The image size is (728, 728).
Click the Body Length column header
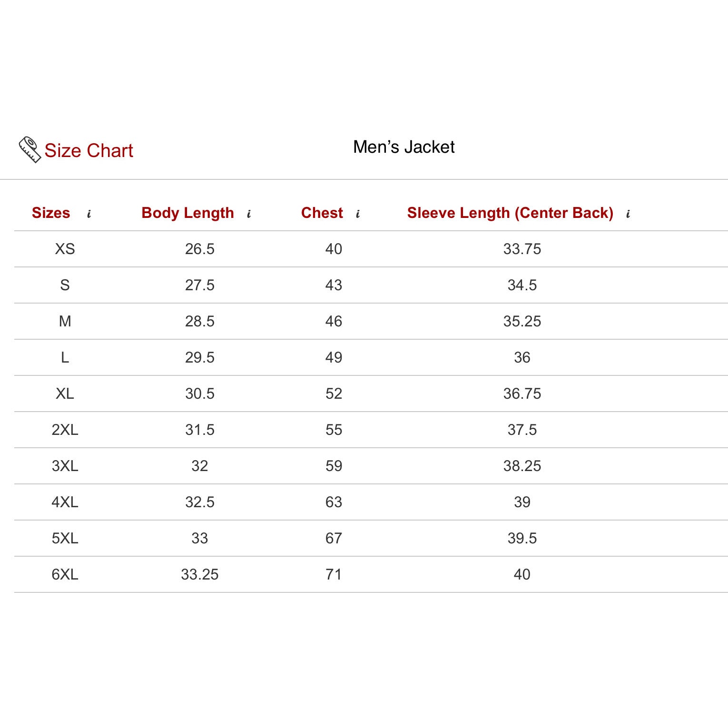pos(187,213)
